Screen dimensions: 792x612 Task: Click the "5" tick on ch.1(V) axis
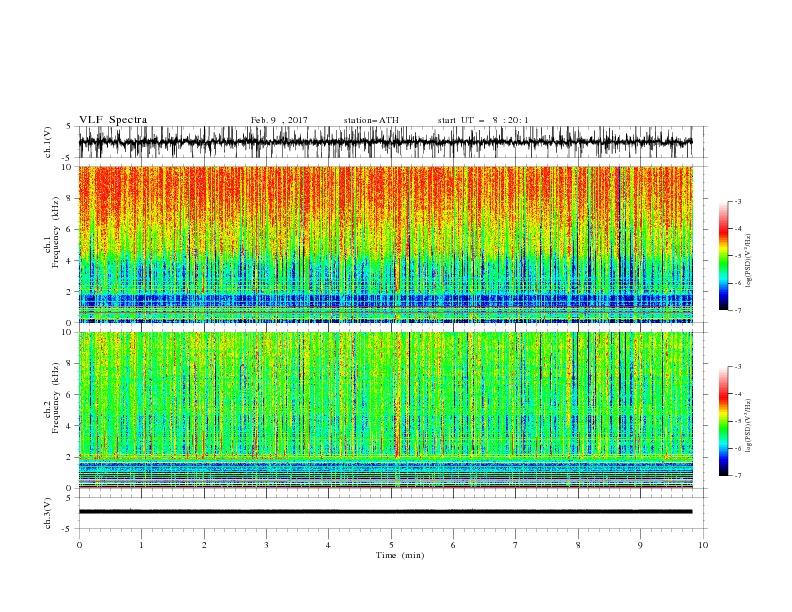point(69,126)
